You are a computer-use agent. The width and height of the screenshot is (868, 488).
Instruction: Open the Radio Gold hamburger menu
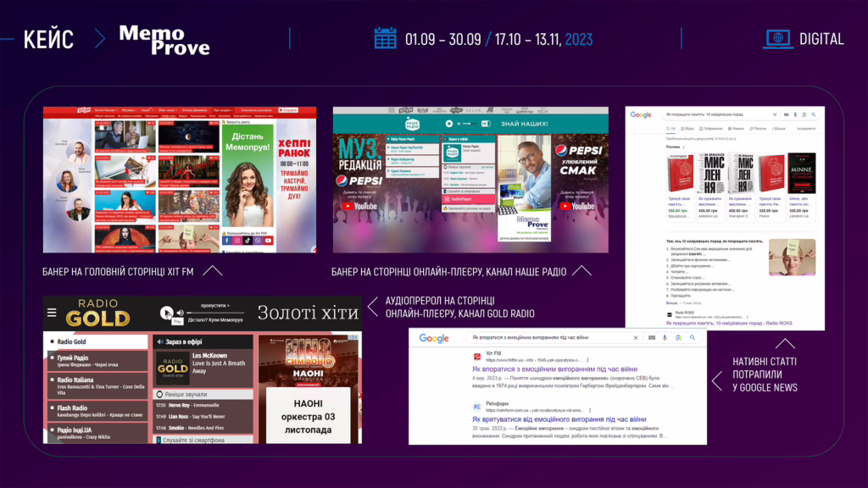[x=52, y=312]
